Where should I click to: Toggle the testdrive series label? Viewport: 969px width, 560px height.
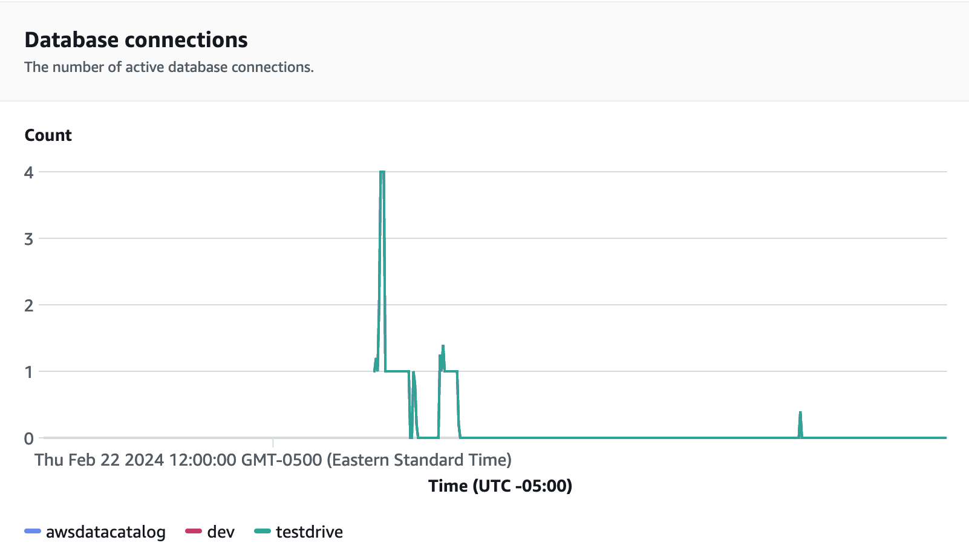pyautogui.click(x=309, y=532)
